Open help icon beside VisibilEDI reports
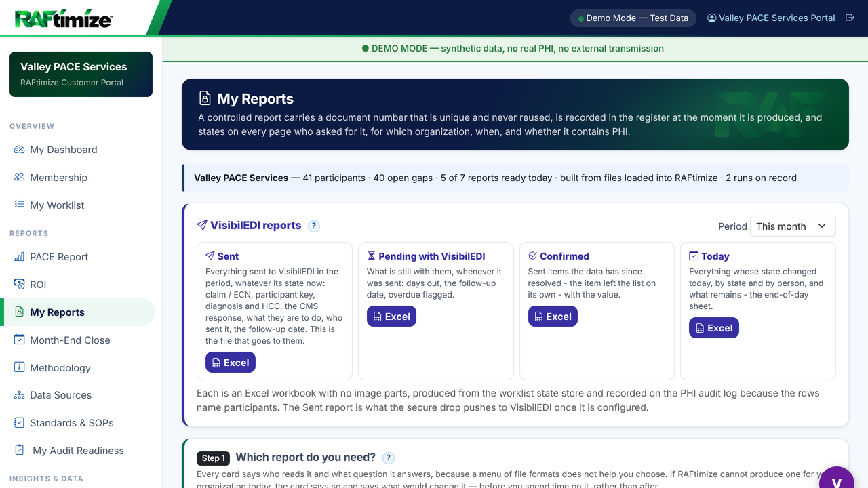 pyautogui.click(x=314, y=226)
